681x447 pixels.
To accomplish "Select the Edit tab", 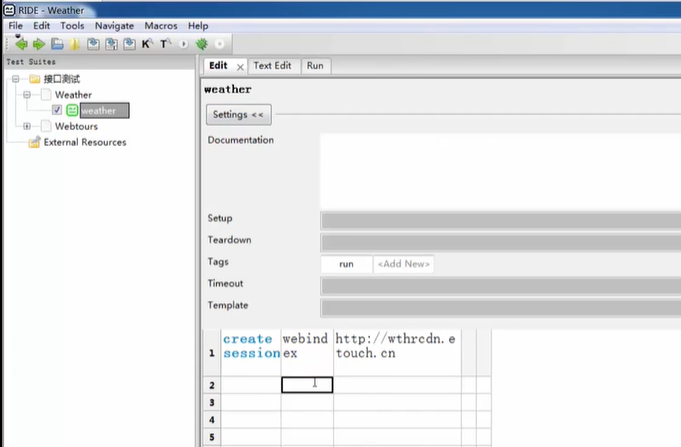I will point(218,66).
